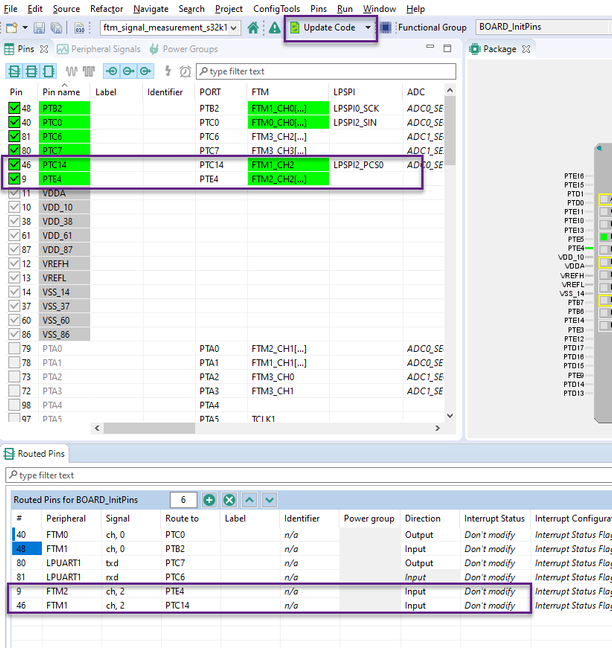This screenshot has height=648, width=612.
Task: Check pin 72 PTA3 checkbox
Action: tap(14, 391)
